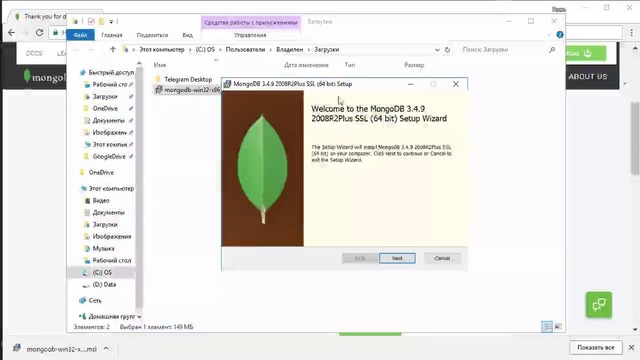Select pinned Изображения in quick access
The image size is (640, 360).
coord(109,133)
